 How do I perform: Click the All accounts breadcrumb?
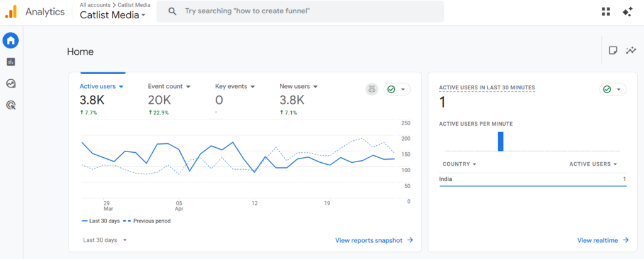click(95, 5)
